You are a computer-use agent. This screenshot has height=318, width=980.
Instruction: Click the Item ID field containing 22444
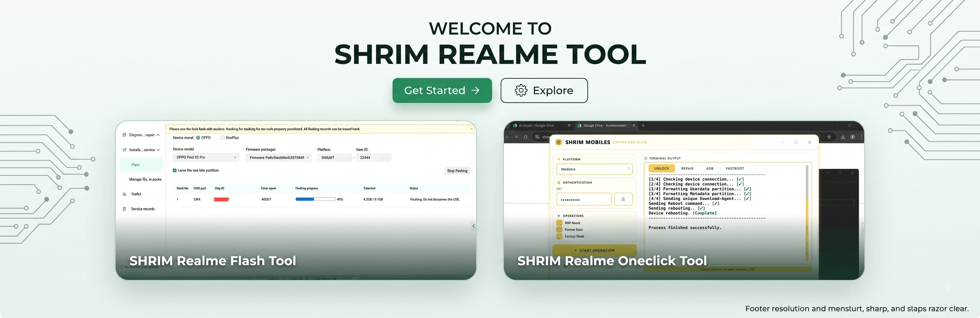click(x=374, y=157)
